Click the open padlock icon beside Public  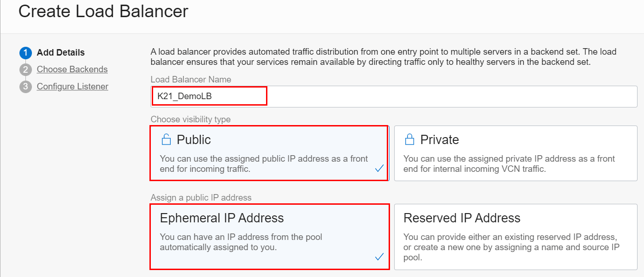[166, 139]
